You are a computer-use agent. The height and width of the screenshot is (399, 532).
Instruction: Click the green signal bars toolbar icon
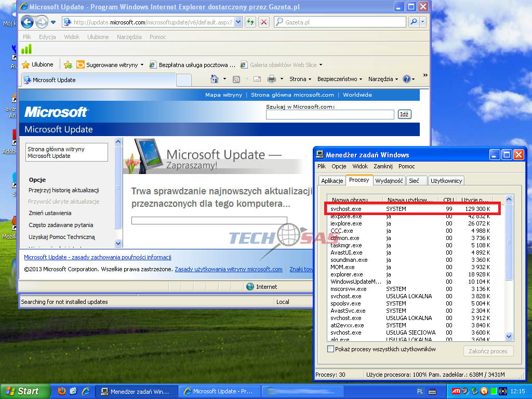(26, 49)
